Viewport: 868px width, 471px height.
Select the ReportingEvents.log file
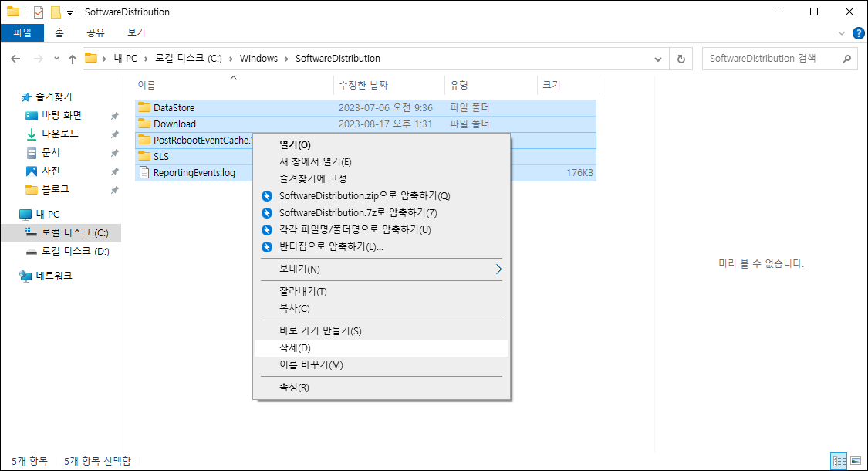point(194,172)
